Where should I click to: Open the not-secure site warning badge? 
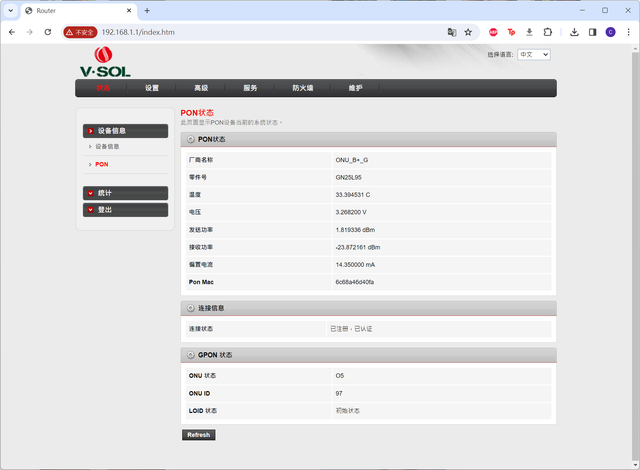tap(80, 32)
